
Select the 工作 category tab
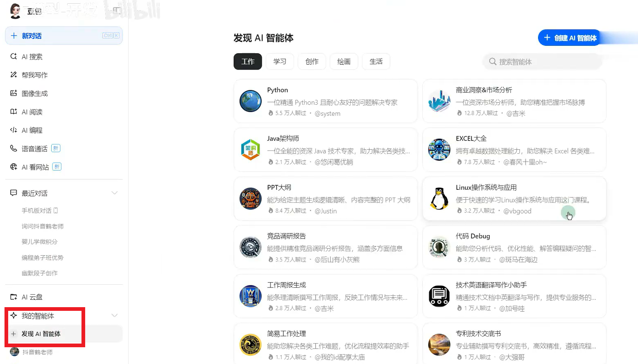248,61
